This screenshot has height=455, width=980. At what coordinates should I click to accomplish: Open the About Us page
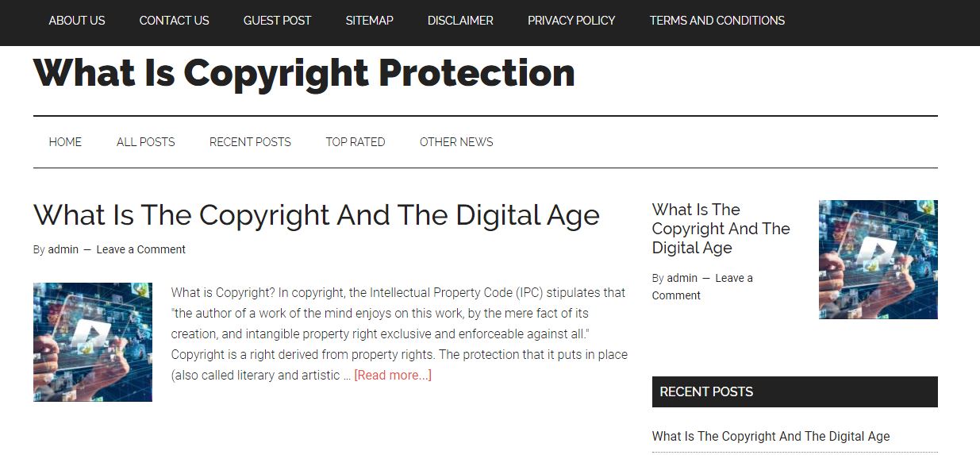77,21
